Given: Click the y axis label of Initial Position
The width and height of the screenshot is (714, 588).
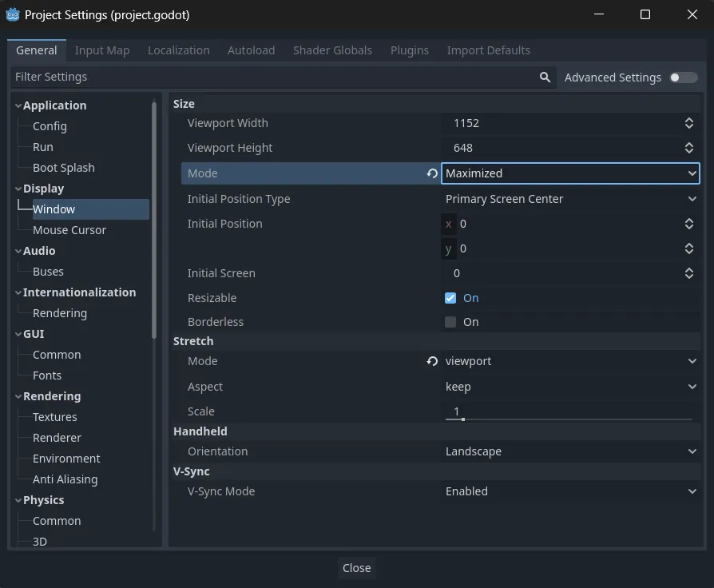Looking at the screenshot, I should tap(449, 248).
